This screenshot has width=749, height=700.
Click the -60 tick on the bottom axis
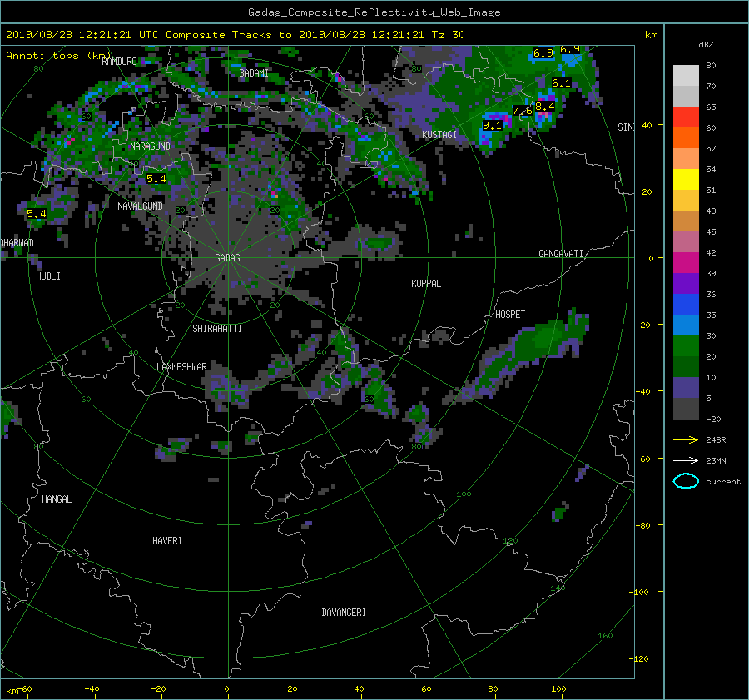click(x=25, y=689)
